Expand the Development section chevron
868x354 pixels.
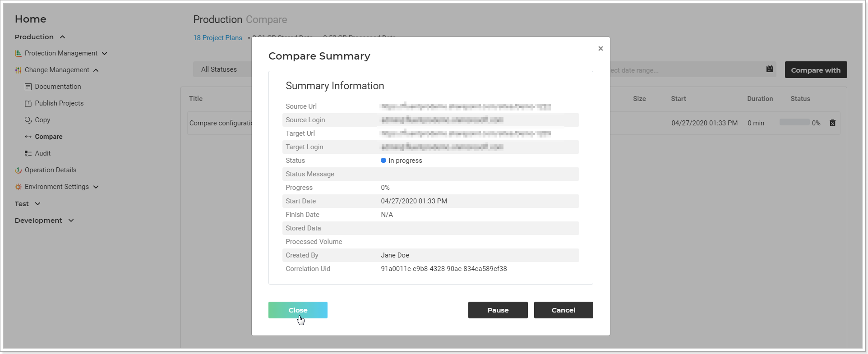click(71, 221)
